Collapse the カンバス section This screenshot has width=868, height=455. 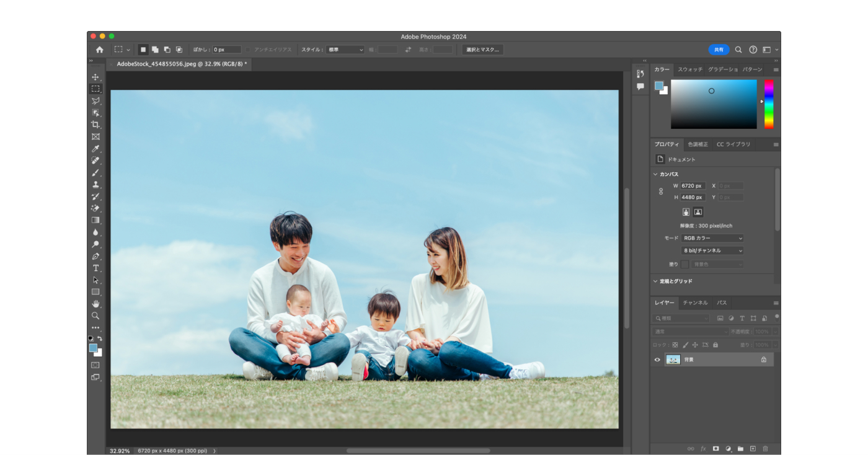655,174
